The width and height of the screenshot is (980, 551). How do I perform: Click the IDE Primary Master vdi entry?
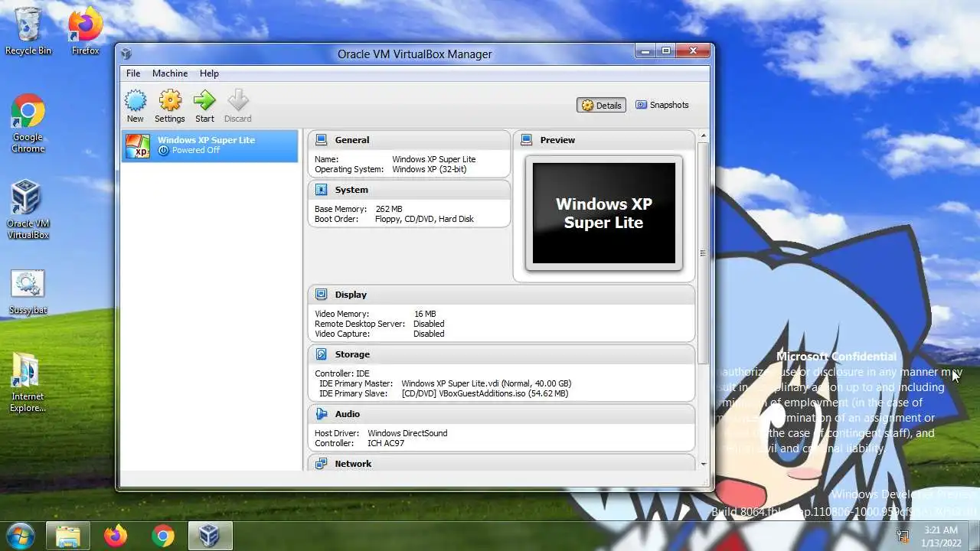tap(486, 383)
